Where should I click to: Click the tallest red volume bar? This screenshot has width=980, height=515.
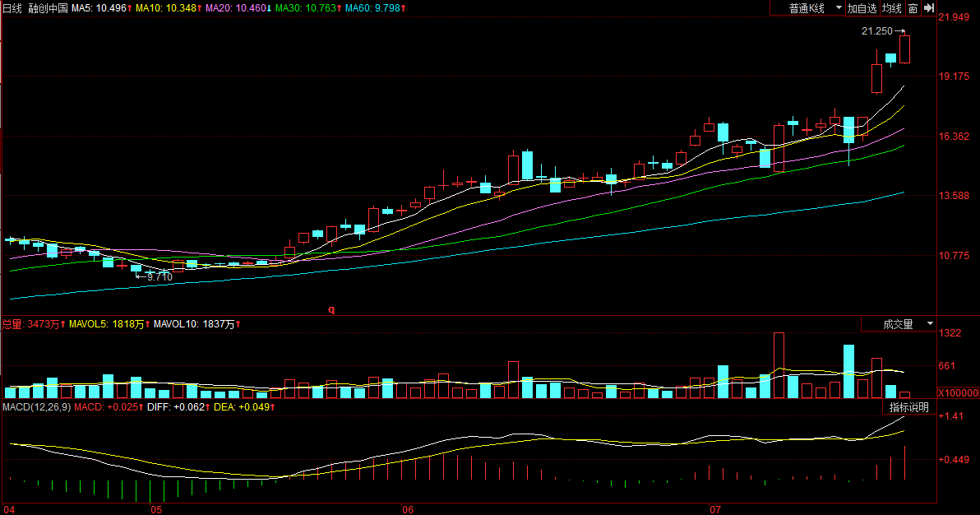click(x=779, y=365)
